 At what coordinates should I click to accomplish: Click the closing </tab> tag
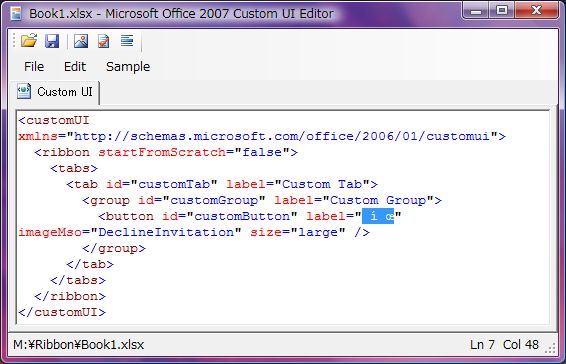90,264
